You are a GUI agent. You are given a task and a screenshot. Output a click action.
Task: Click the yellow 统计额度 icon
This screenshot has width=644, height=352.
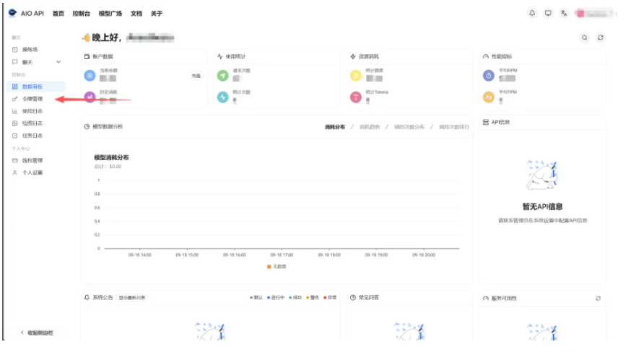356,76
